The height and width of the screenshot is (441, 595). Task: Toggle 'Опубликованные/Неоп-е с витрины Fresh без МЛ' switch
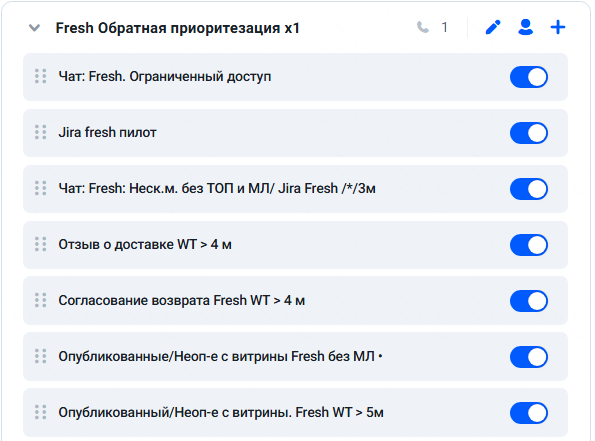pos(529,357)
